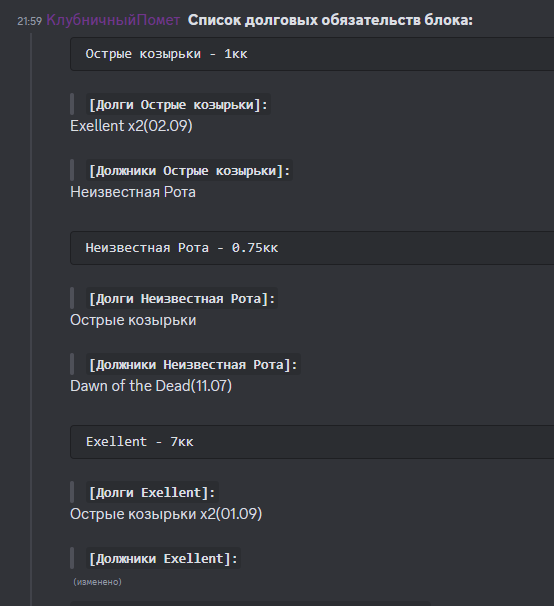554x606 pixels.
Task: Click the text Острые козырьки x2(01.09)
Action: (166, 514)
